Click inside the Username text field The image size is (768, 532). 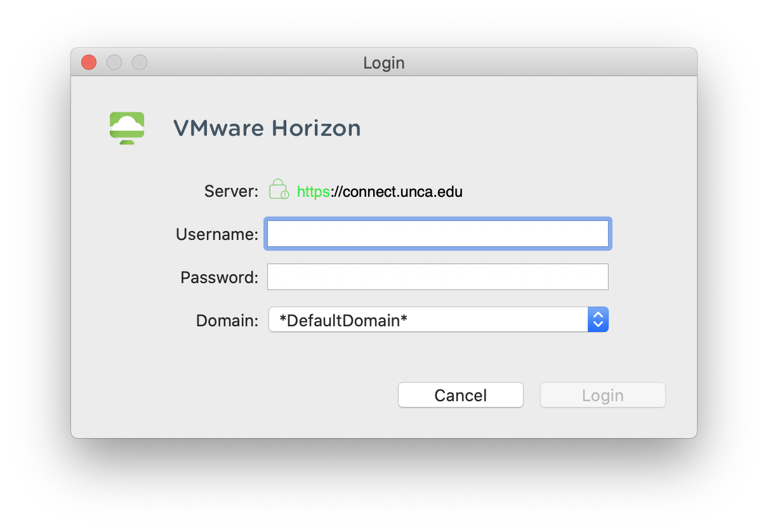438,234
